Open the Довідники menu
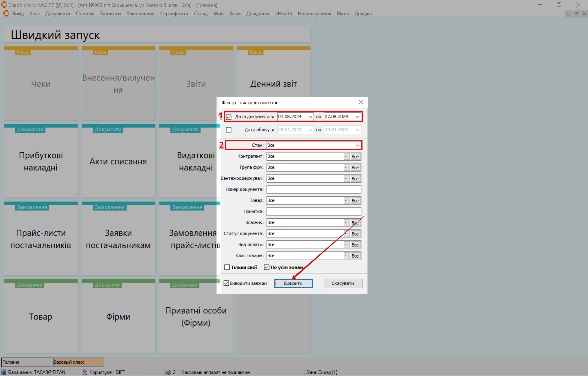This screenshot has height=376, width=588. (x=258, y=14)
